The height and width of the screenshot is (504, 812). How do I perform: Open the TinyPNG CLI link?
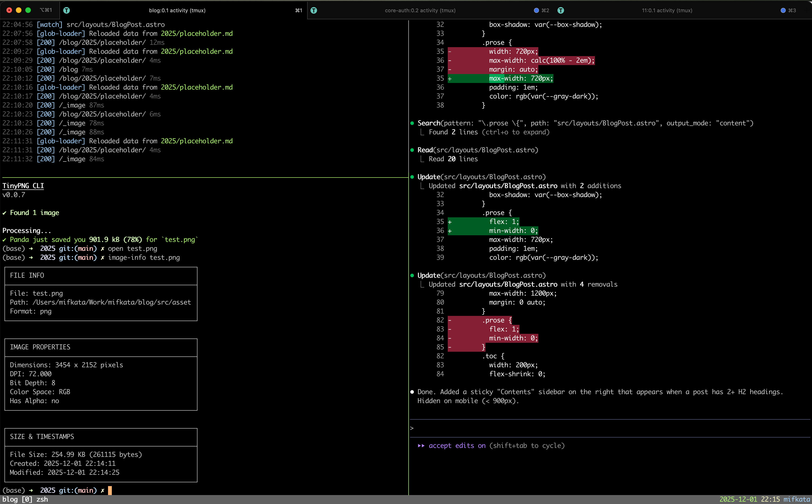(x=23, y=186)
